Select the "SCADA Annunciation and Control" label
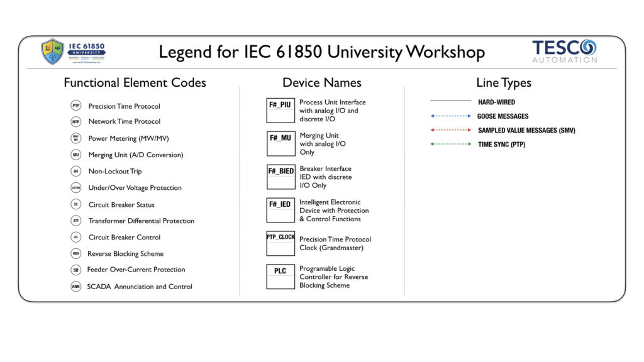Screen dimensions: 644x362 tap(140, 287)
